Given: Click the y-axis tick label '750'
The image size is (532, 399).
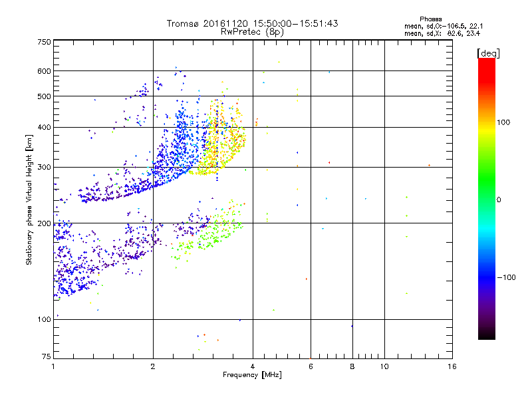Looking at the screenshot, I should click(x=45, y=42).
